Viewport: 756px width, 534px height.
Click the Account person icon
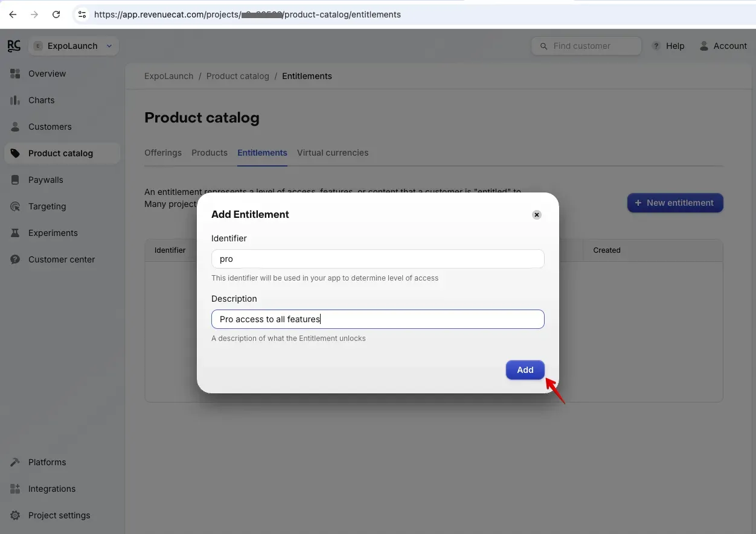point(704,46)
